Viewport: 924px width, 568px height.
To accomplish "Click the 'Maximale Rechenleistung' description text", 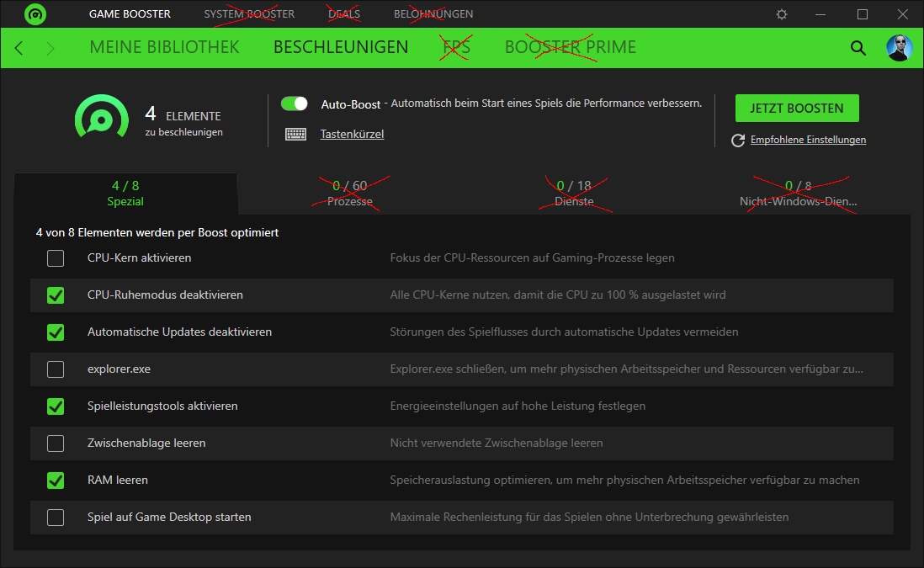I will pos(589,518).
